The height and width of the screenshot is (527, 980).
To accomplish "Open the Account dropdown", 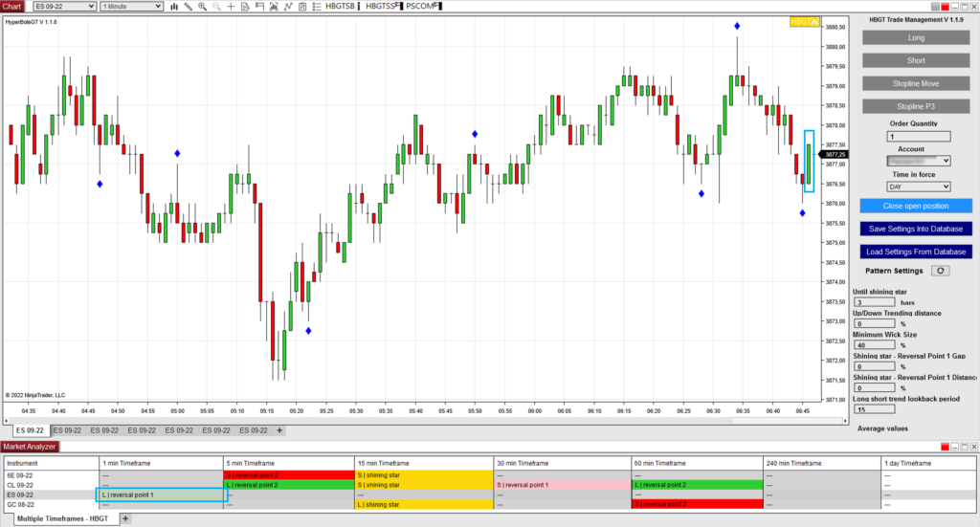I will pos(919,161).
